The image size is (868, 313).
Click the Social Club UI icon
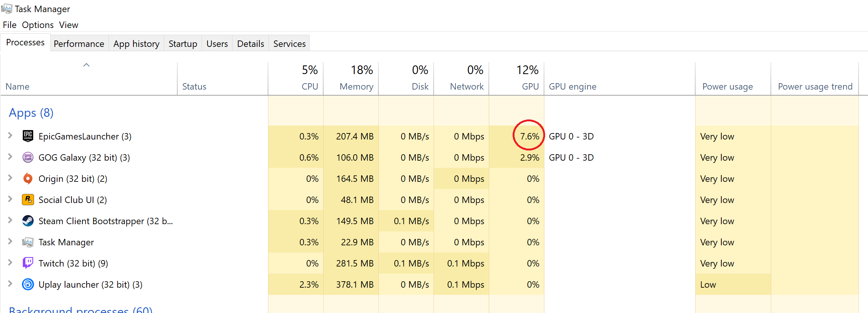pyautogui.click(x=28, y=200)
